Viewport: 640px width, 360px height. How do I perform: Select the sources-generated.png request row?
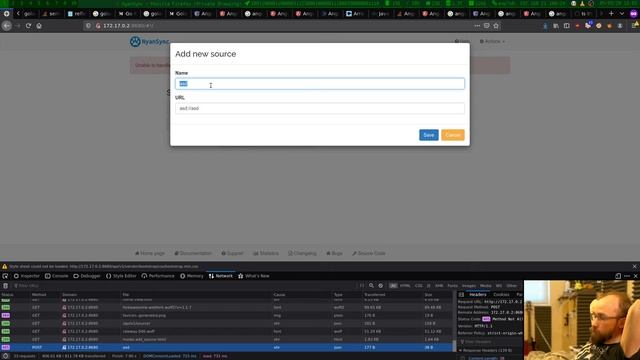tap(227, 315)
